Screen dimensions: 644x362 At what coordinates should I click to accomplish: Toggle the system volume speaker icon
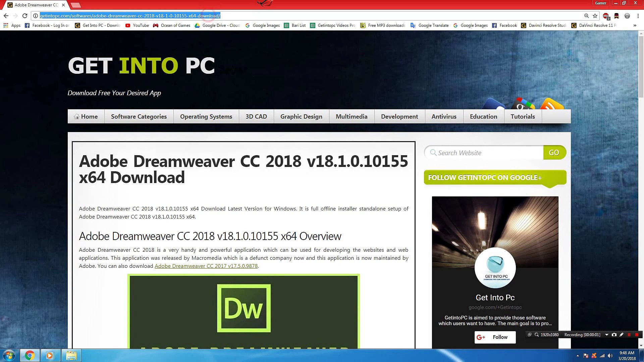(x=610, y=356)
